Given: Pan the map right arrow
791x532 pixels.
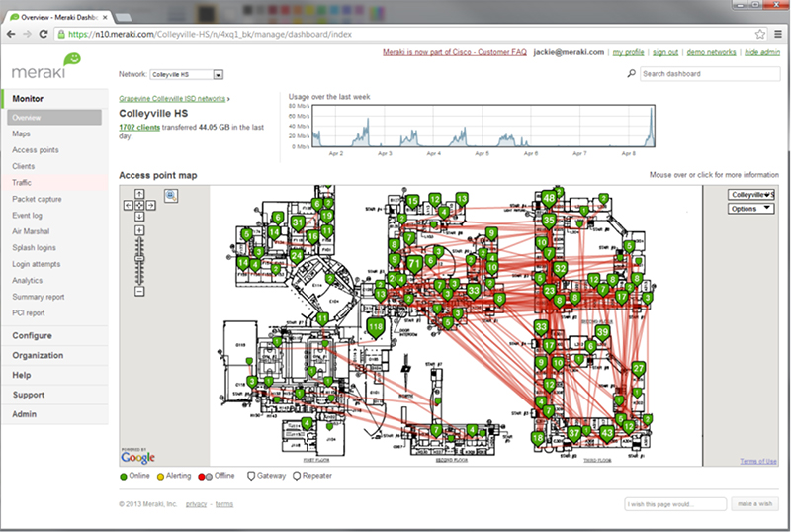Looking at the screenshot, I should point(150,205).
